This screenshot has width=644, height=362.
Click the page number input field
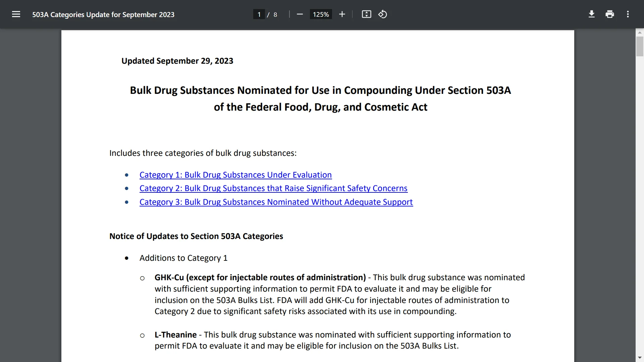259,14
